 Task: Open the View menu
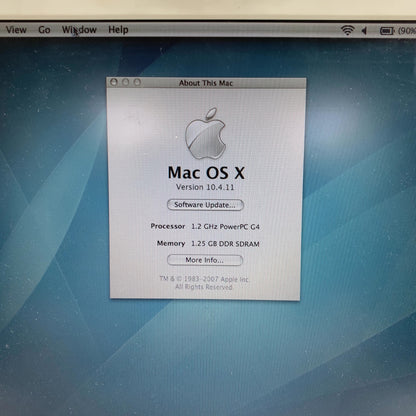pyautogui.click(x=16, y=30)
